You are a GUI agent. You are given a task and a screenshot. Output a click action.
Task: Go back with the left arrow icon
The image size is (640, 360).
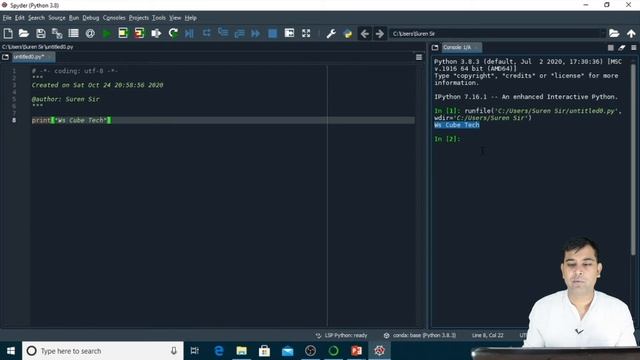point(365,33)
